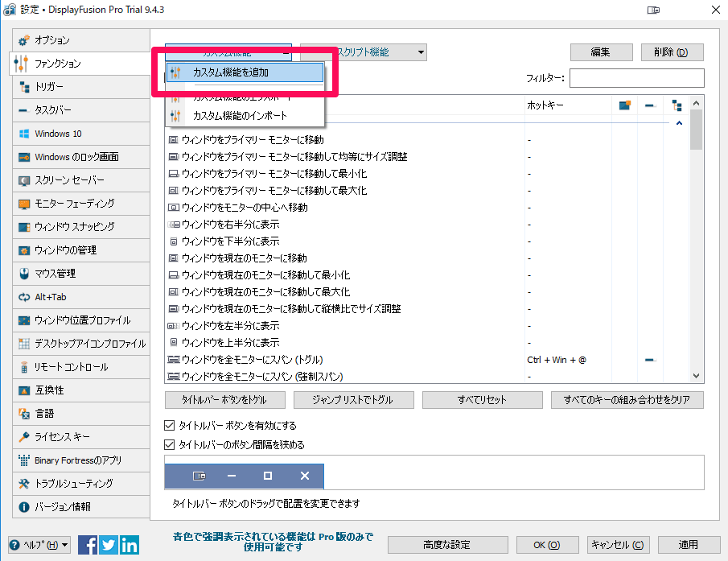728x561 pixels.
Task: Open the トリガー settings page
Action: [81, 87]
